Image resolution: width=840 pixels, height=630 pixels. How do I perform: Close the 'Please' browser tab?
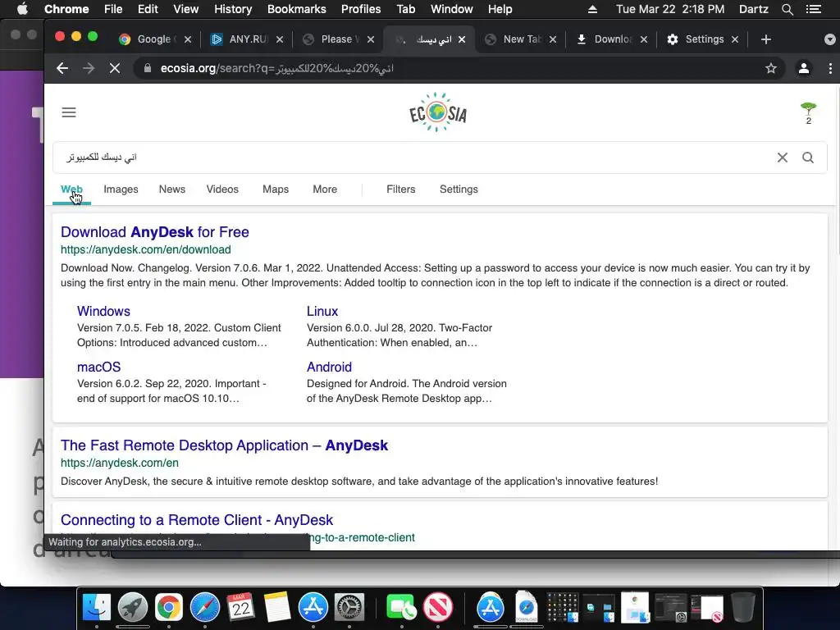[371, 39]
